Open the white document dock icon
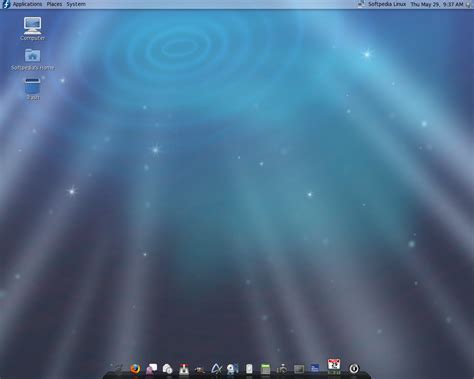This screenshot has width=474, height=379. pyautogui.click(x=249, y=369)
